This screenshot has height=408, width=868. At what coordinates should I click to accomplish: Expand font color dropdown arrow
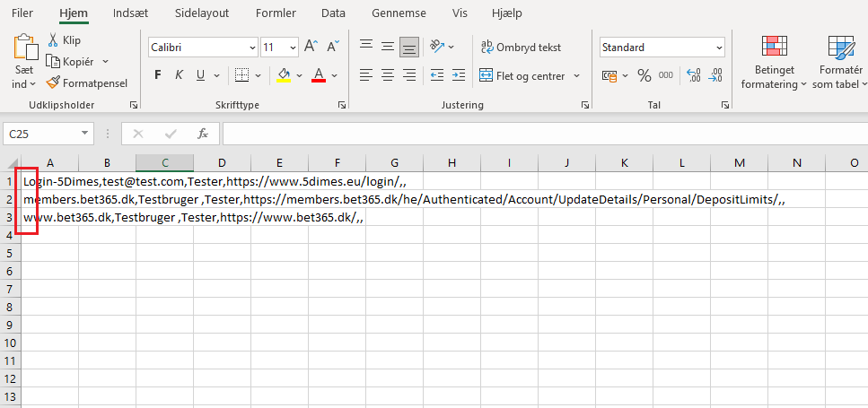tap(334, 75)
